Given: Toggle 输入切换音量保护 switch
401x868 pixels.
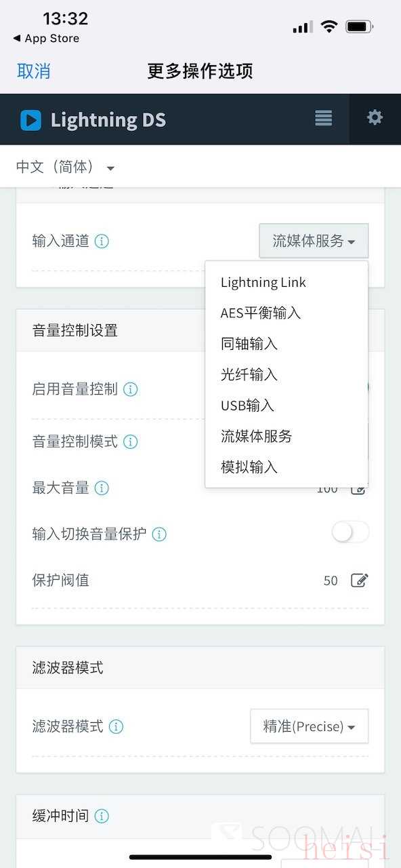Looking at the screenshot, I should [x=350, y=533].
